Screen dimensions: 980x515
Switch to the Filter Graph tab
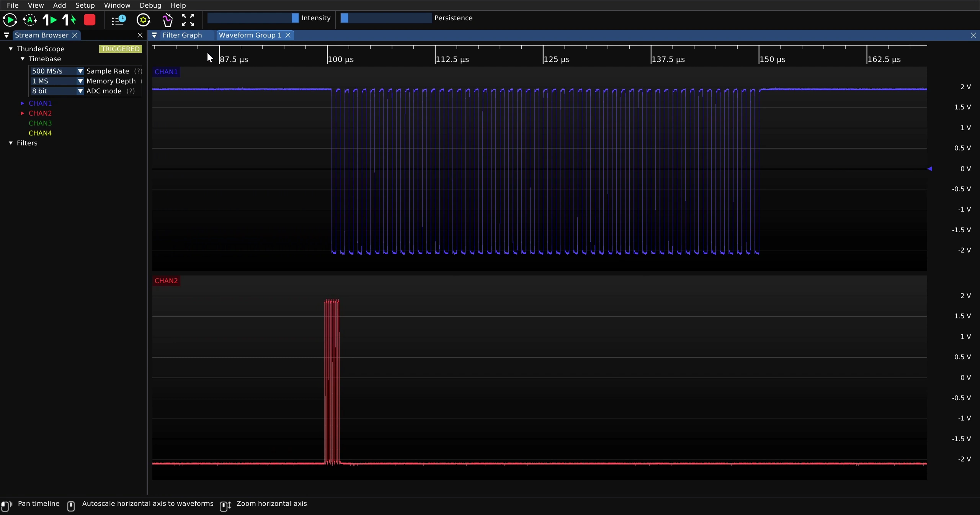tap(182, 35)
